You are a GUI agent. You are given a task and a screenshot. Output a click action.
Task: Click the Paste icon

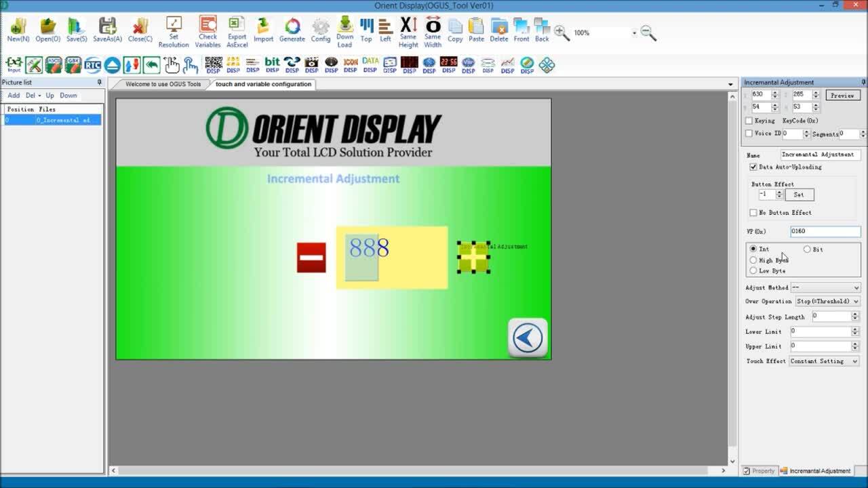477,30
